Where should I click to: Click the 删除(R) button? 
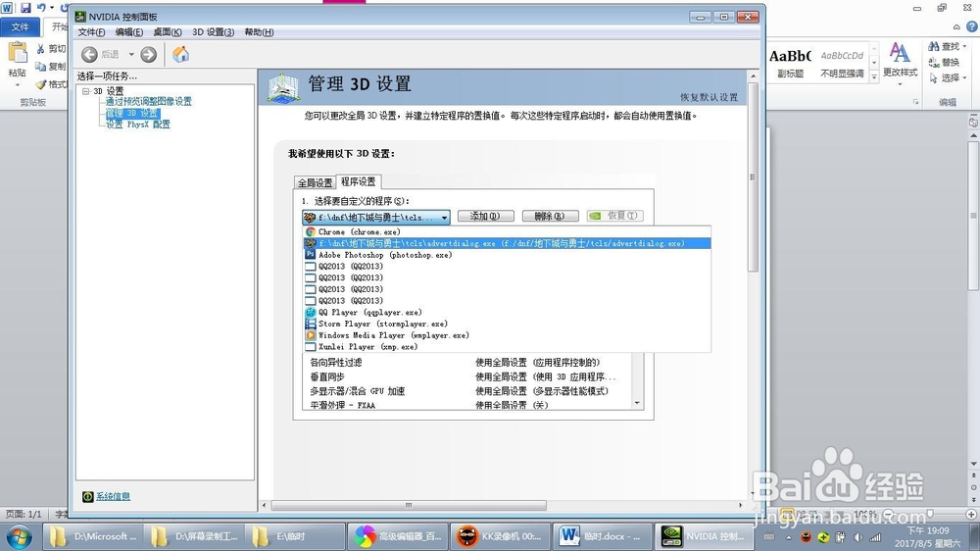coord(550,216)
